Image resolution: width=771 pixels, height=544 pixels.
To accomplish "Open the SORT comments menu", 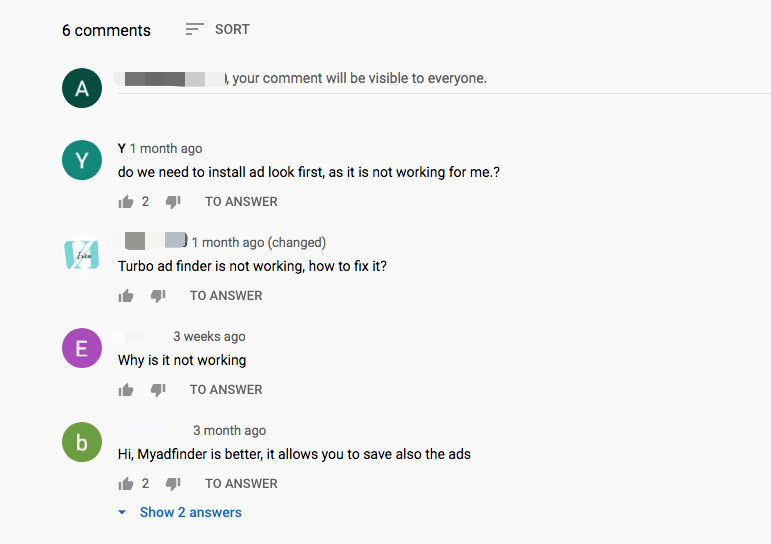I will coord(217,30).
